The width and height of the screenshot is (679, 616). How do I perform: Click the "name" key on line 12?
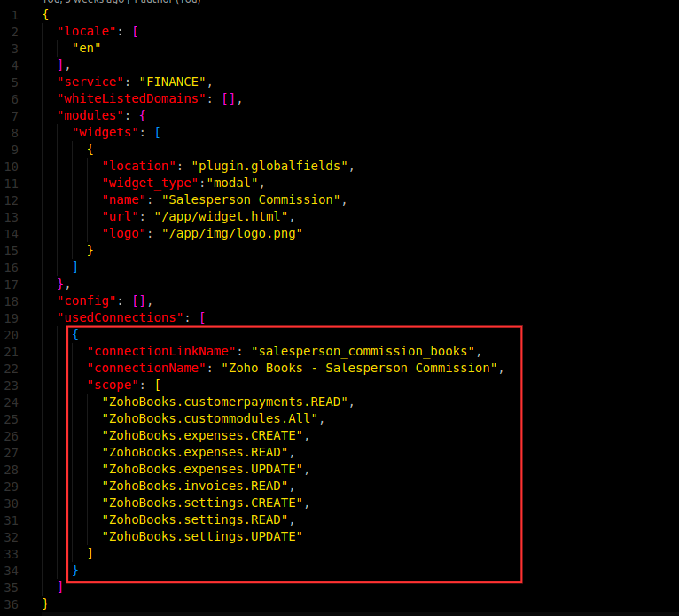[124, 200]
